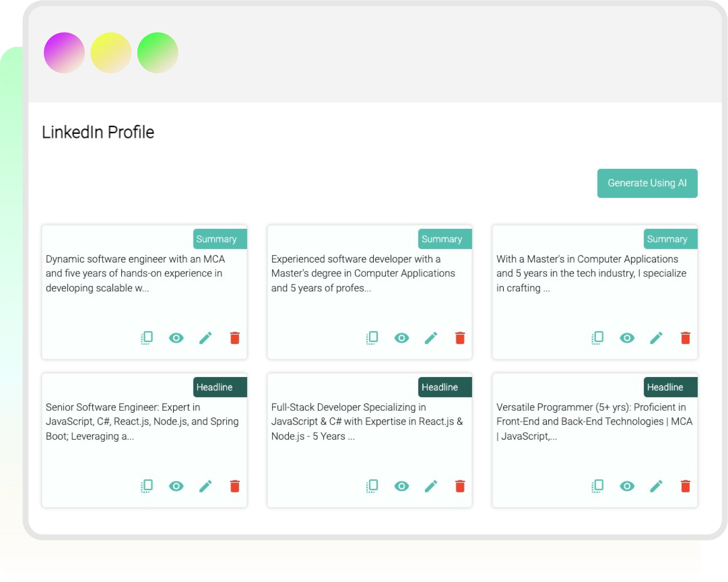Image resolution: width=728 pixels, height=582 pixels.
Task: Delete the 'Versatile Programmer' headline
Action: pyautogui.click(x=685, y=486)
